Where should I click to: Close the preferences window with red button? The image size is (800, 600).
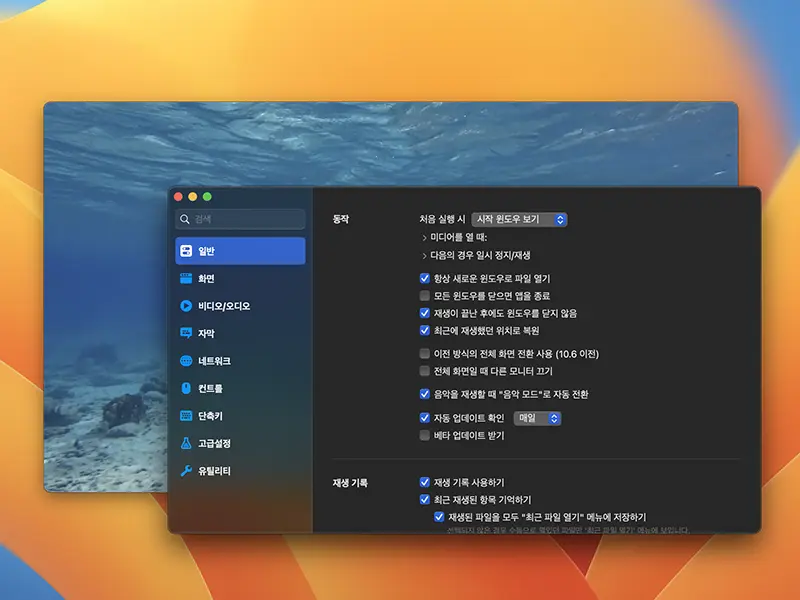point(178,196)
